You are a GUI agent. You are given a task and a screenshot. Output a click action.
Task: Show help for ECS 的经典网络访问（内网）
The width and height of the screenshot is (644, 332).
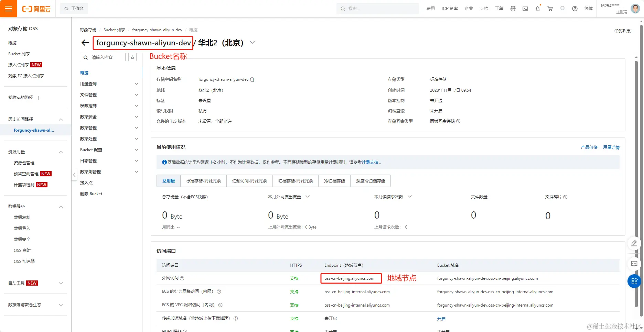[219, 292]
